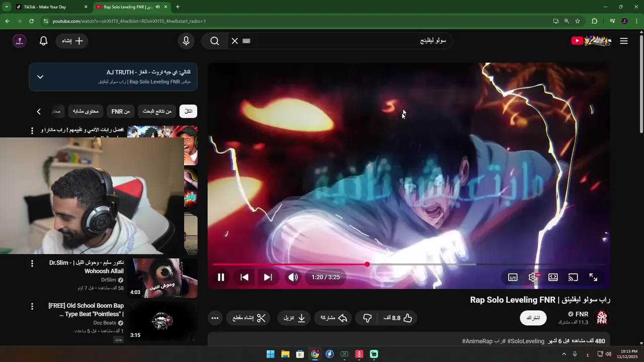Click the مشاركة share button
This screenshot has width=644, height=362.
pyautogui.click(x=334, y=318)
